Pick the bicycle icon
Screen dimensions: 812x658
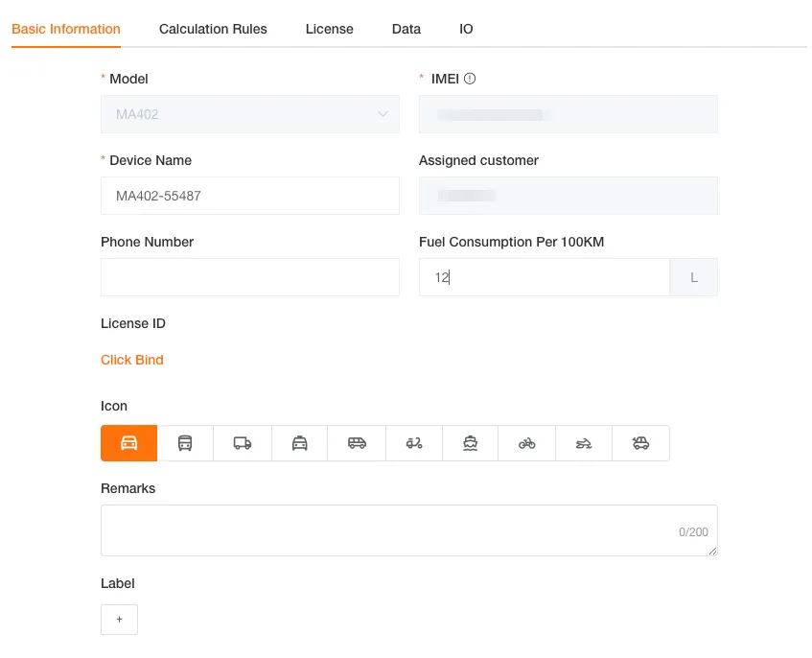click(526, 443)
